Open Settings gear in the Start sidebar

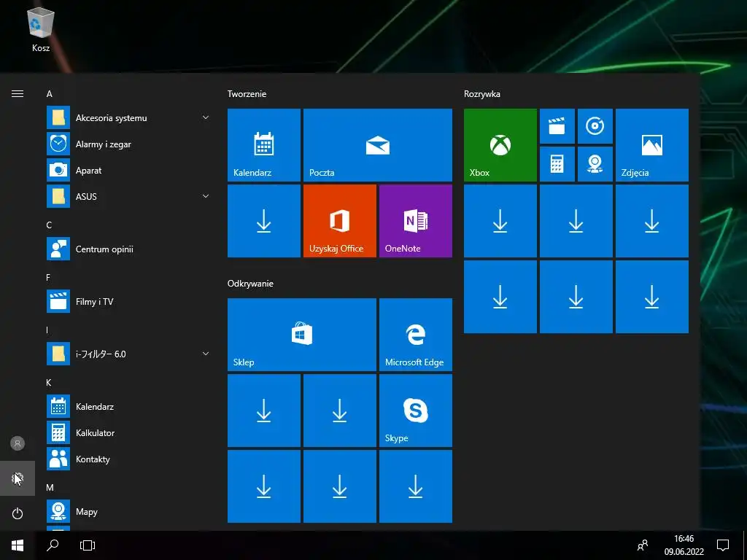click(x=18, y=478)
